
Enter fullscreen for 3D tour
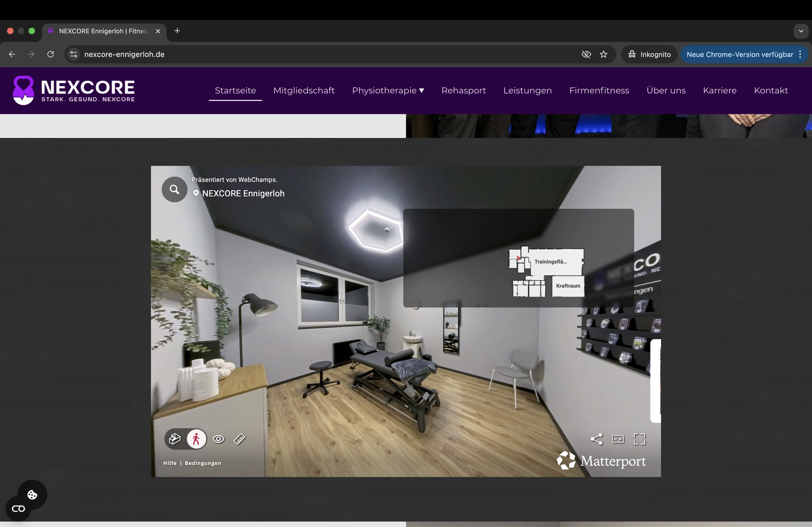[x=639, y=439]
